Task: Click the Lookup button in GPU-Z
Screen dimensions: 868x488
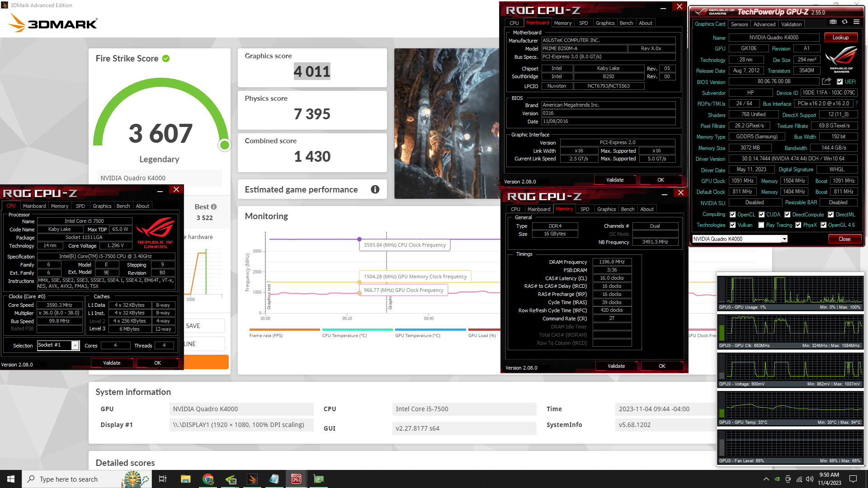Action: (840, 38)
